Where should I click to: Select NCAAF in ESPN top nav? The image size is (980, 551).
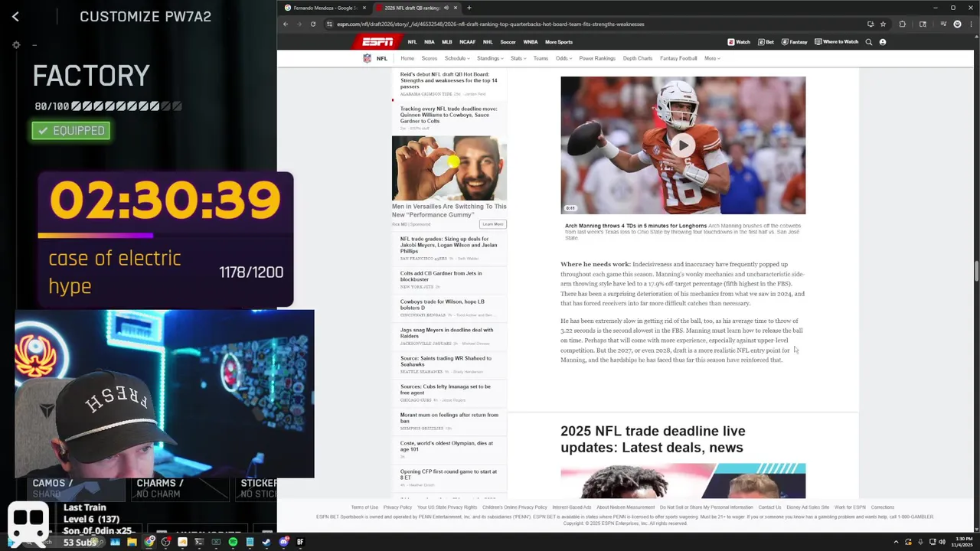(467, 42)
